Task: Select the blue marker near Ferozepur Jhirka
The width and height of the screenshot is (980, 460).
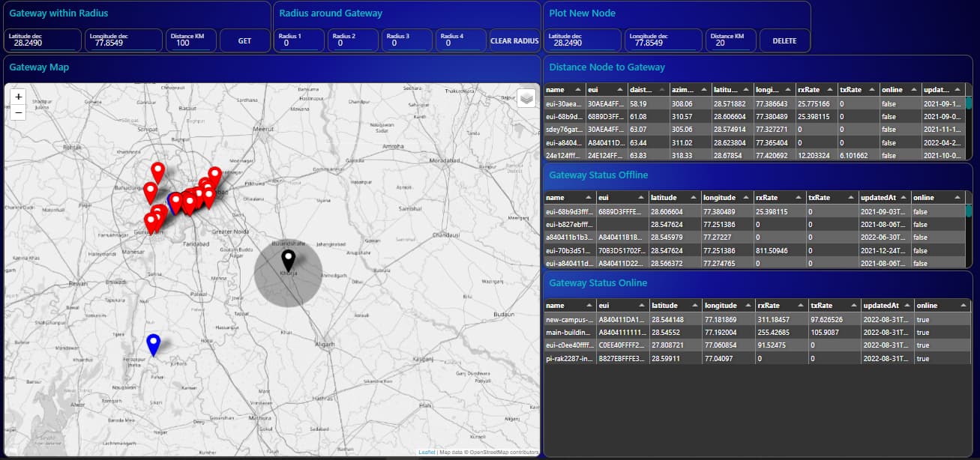Action: (153, 344)
